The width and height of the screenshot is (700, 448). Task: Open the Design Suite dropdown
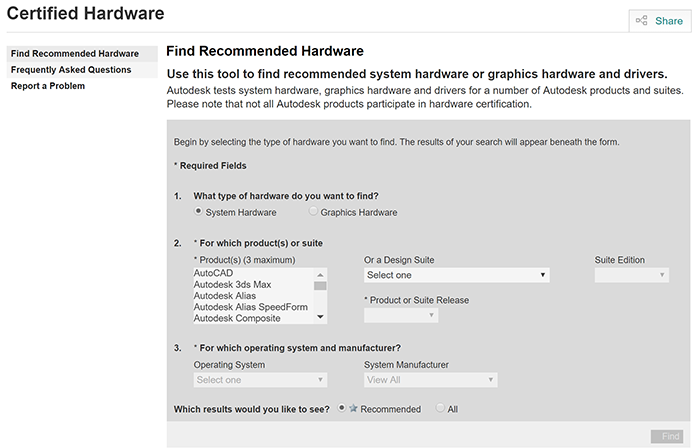[456, 275]
